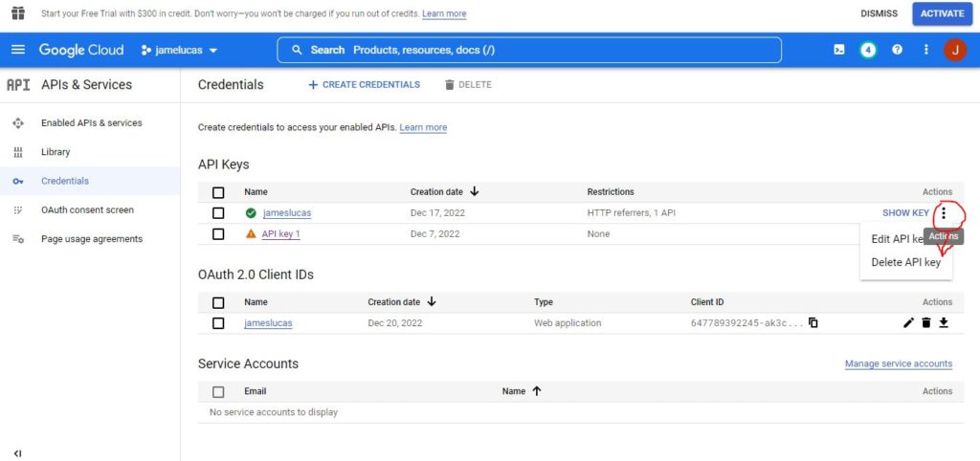Screen dimensions: 980x461
Task: Edit the jameslucas OAuth client
Action: pyautogui.click(x=908, y=323)
